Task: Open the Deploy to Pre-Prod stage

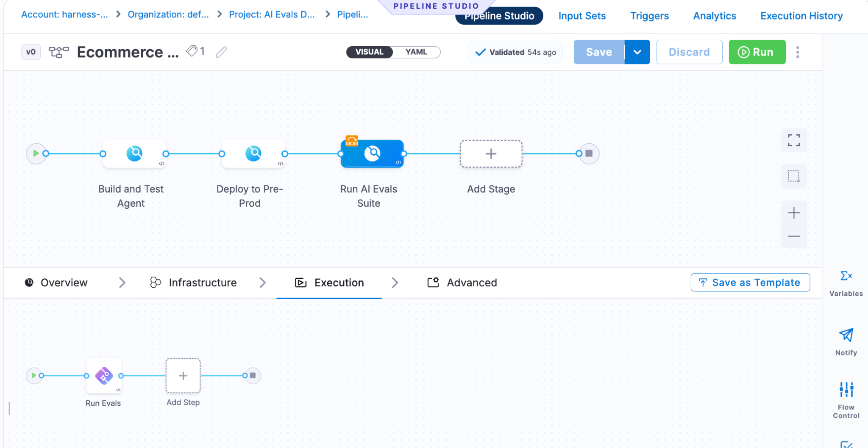Action: pos(253,154)
